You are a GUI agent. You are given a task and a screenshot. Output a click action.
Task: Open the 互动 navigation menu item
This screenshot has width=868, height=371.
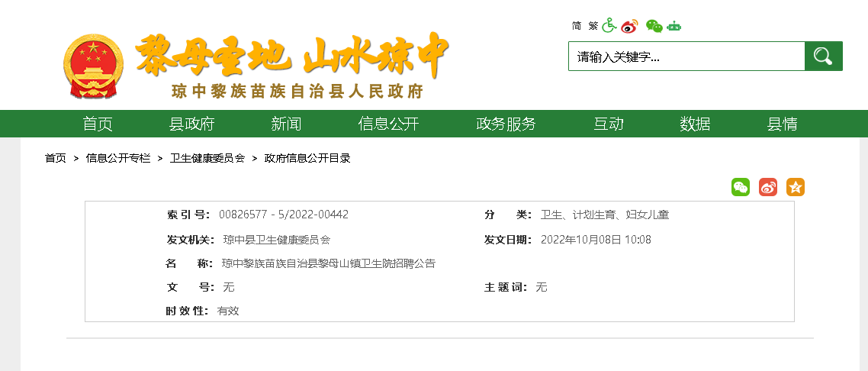[x=609, y=124]
